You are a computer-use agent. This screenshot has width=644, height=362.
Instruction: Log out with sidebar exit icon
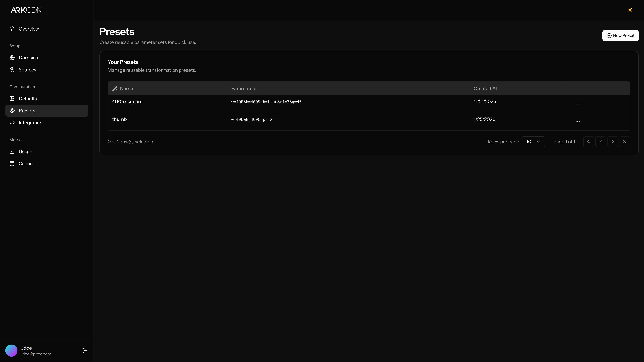click(x=85, y=351)
